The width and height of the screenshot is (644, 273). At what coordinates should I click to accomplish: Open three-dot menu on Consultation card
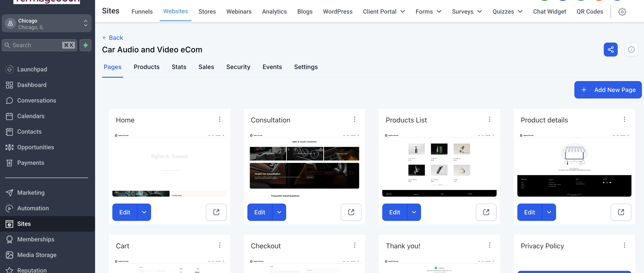(x=354, y=119)
